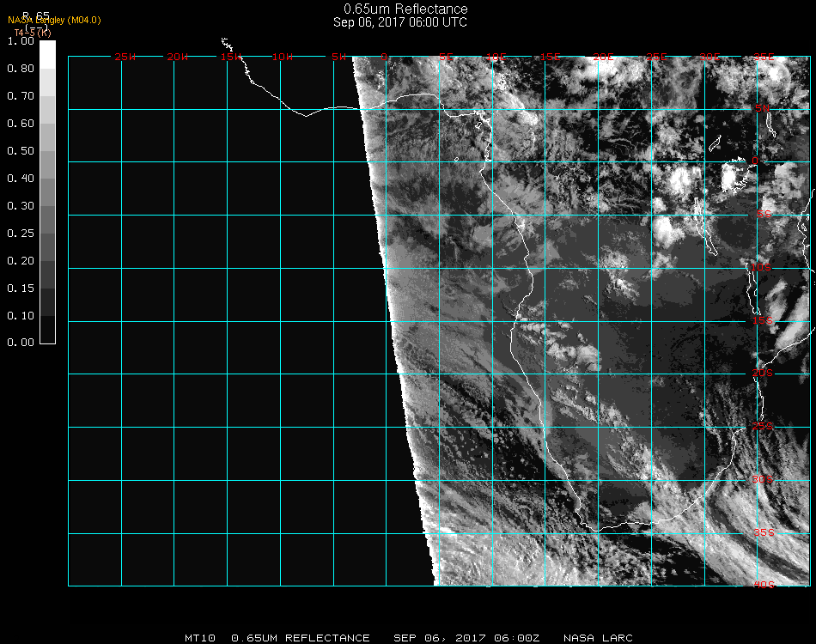This screenshot has height=644, width=816.
Task: Click the 'Sep 06, 2017 06:00 UTC' date text
Action: click(400, 22)
